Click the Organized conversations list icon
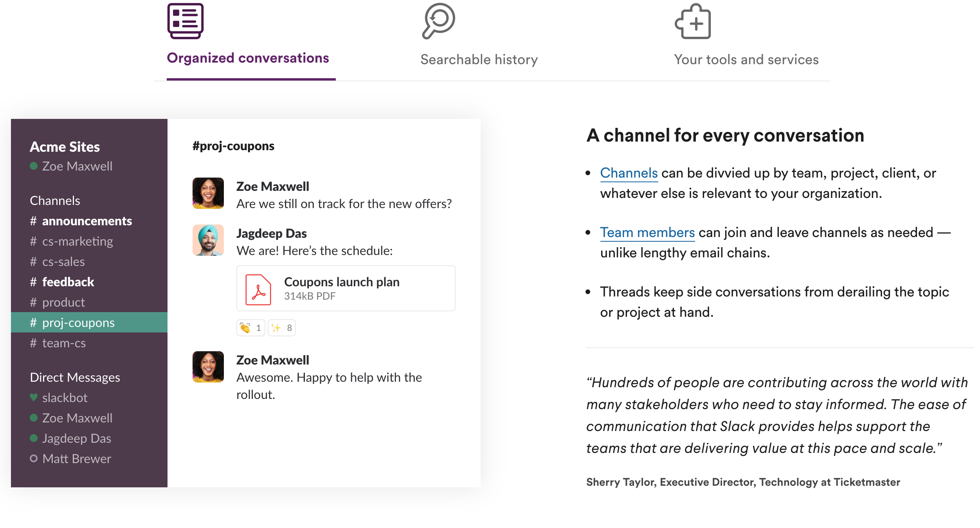The height and width of the screenshot is (528, 980). pyautogui.click(x=186, y=21)
